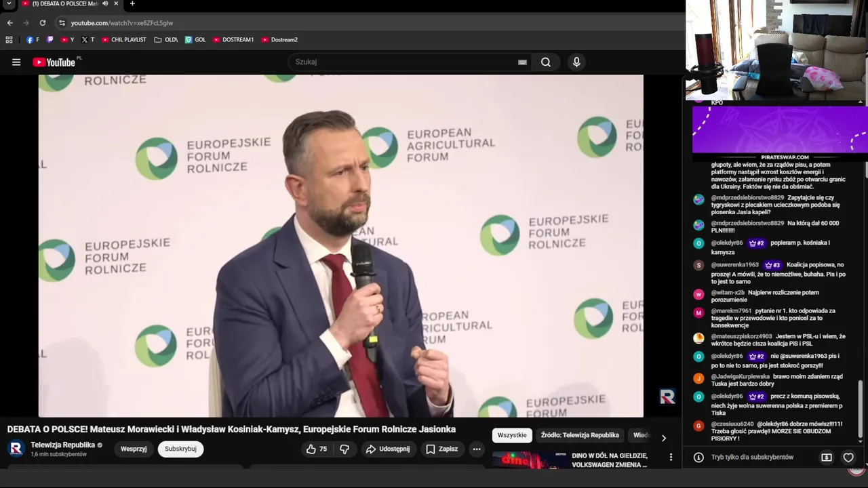Select the Wszystkie filter chip
868x488 pixels.
coord(512,435)
